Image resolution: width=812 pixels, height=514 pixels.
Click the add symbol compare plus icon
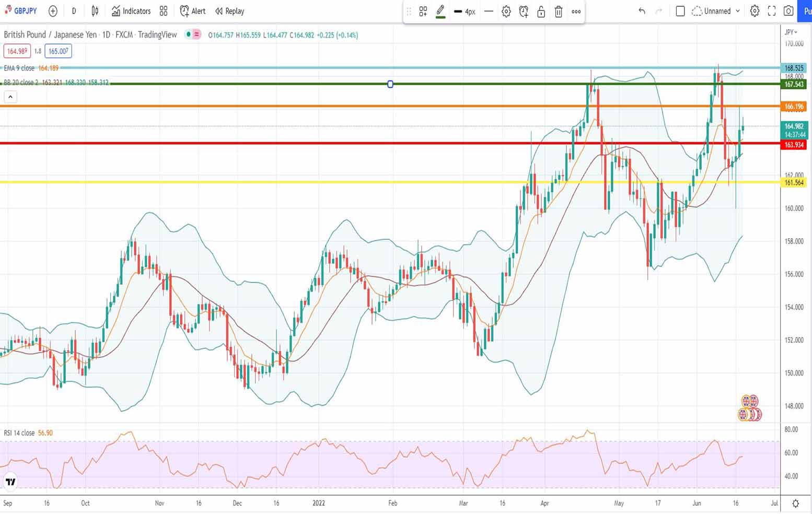[53, 11]
